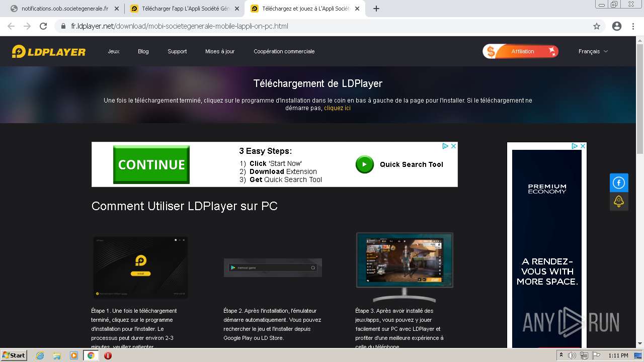644x362 pixels.
Task: Click the site lock icon in address bar
Action: pos(63,26)
